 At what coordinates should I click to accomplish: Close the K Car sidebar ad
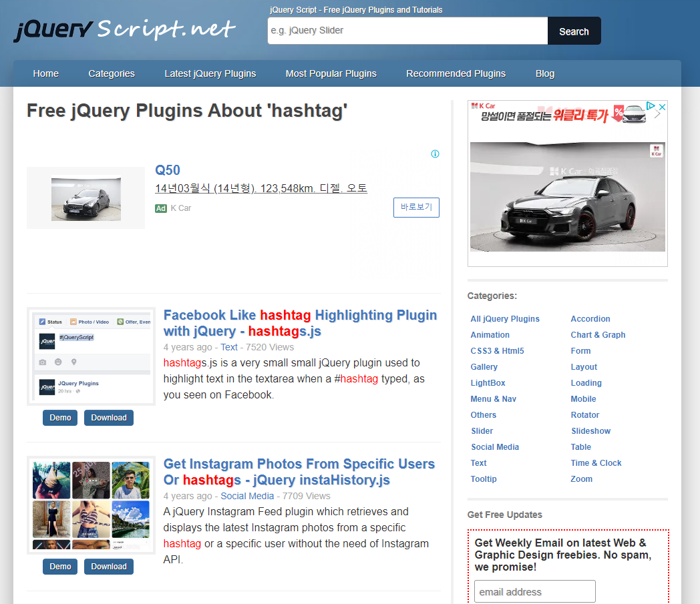point(663,107)
